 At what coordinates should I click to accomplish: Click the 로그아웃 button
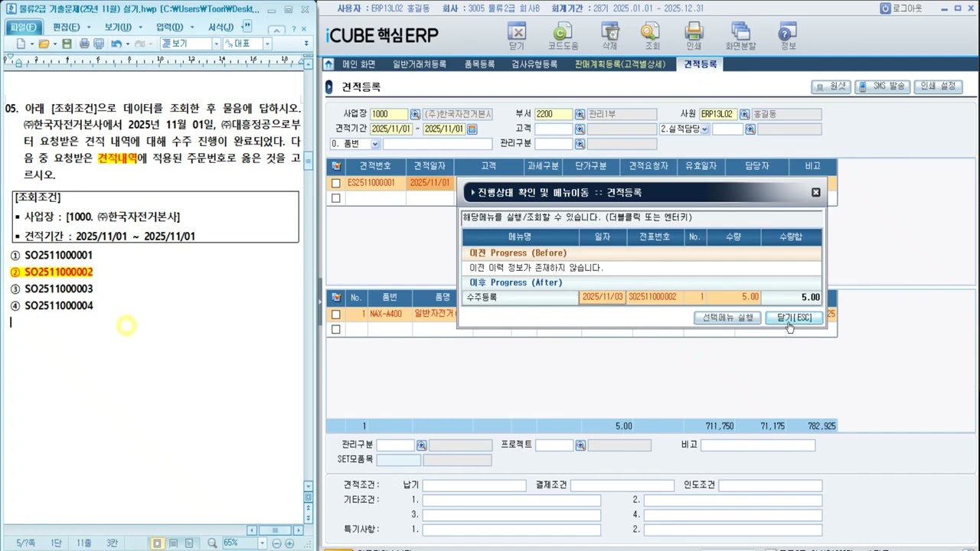point(901,8)
